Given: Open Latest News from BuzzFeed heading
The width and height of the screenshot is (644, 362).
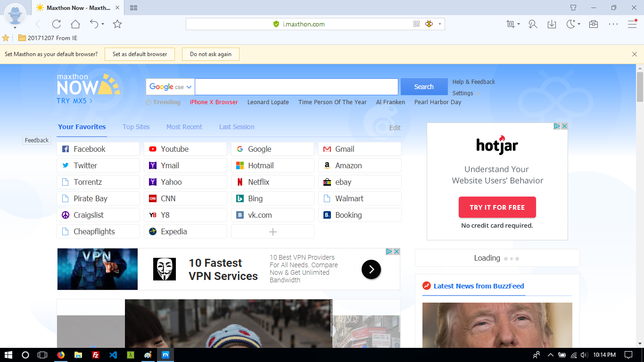Looking at the screenshot, I should [479, 286].
